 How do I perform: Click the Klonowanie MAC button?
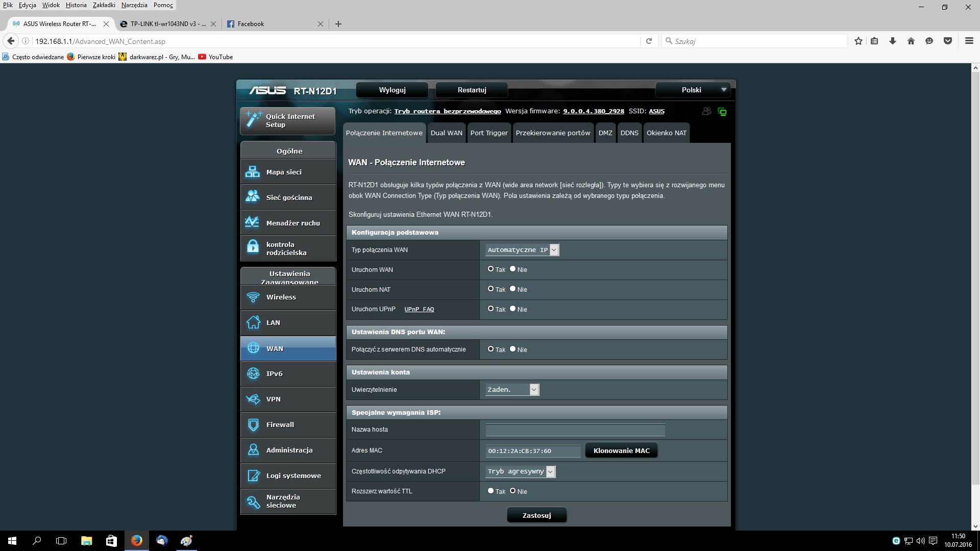click(x=621, y=450)
